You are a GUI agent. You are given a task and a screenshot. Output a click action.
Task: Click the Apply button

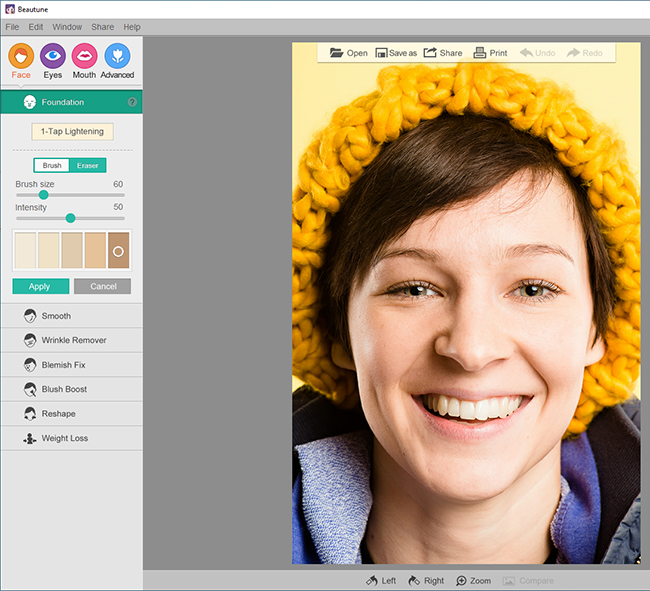[x=40, y=286]
